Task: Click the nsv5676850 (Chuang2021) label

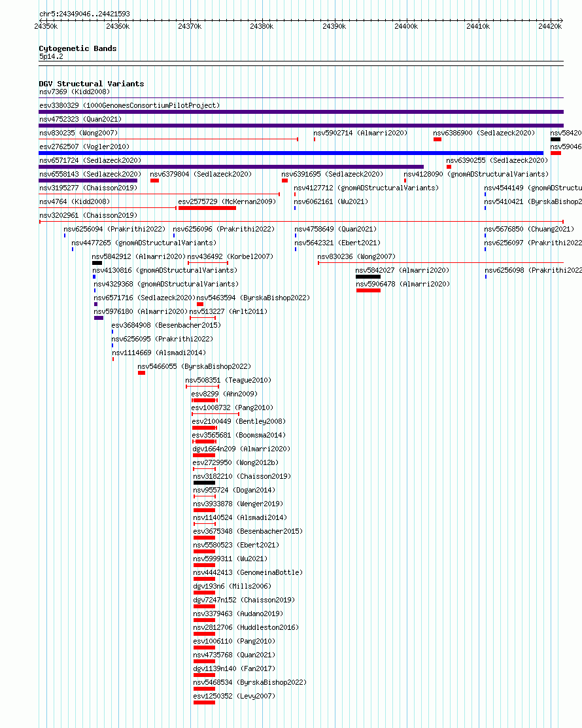Action: click(529, 230)
